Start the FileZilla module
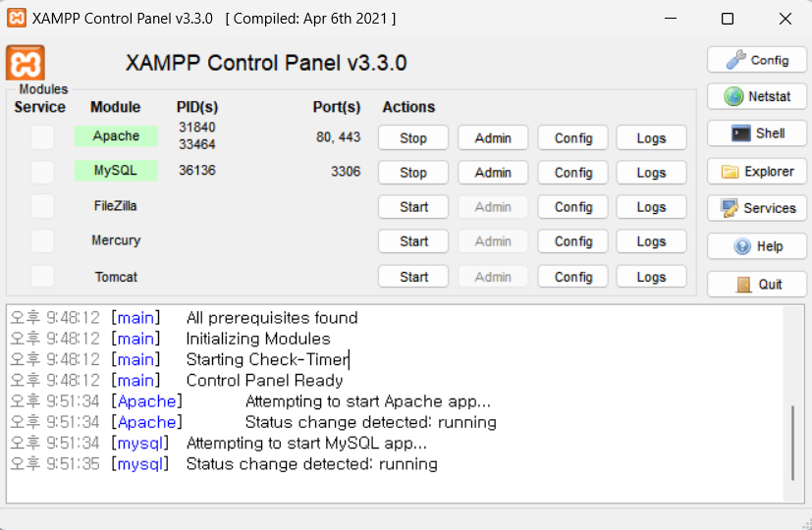This screenshot has height=530, width=812. click(x=412, y=207)
